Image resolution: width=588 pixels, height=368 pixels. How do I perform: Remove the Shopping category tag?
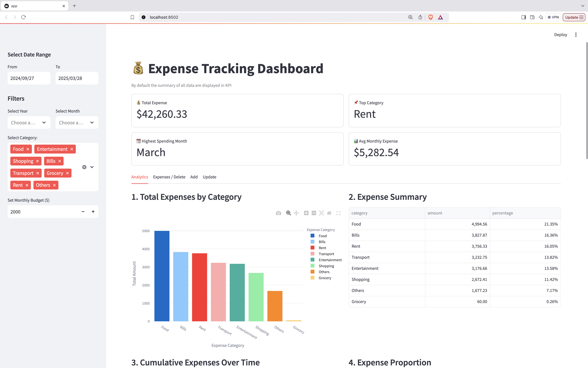(37, 161)
